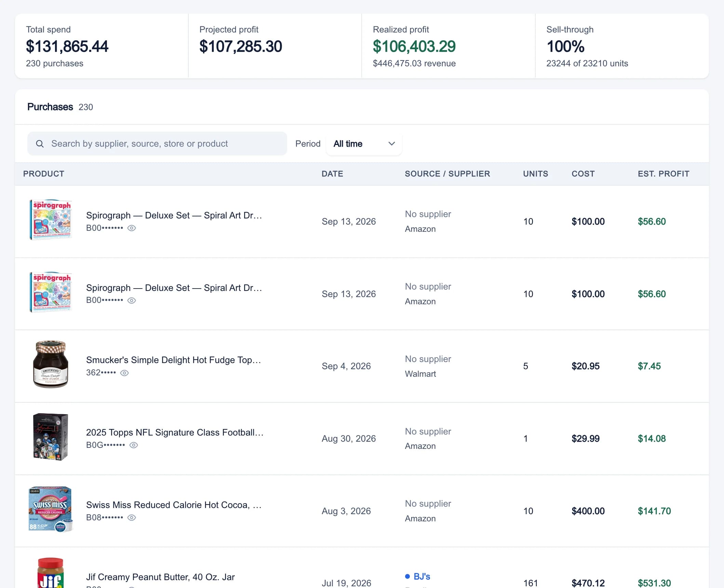Click the 23244 of 23210 units text

tap(587, 63)
